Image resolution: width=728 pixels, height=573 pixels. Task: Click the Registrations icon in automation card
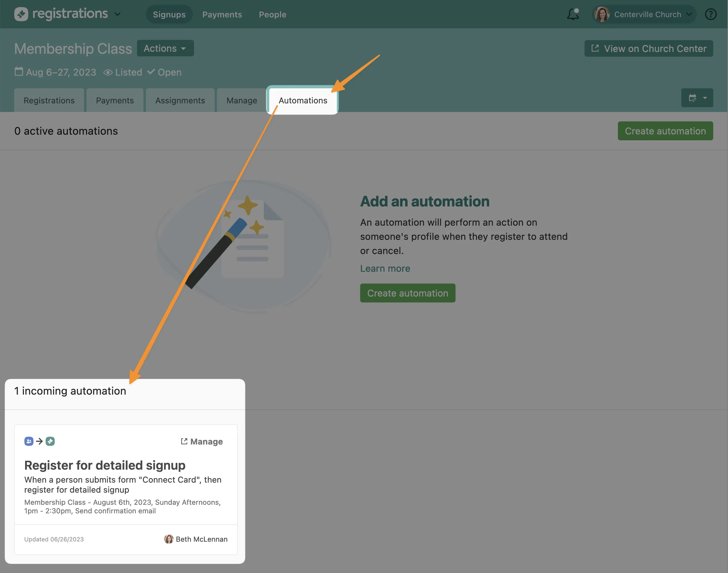click(x=50, y=441)
